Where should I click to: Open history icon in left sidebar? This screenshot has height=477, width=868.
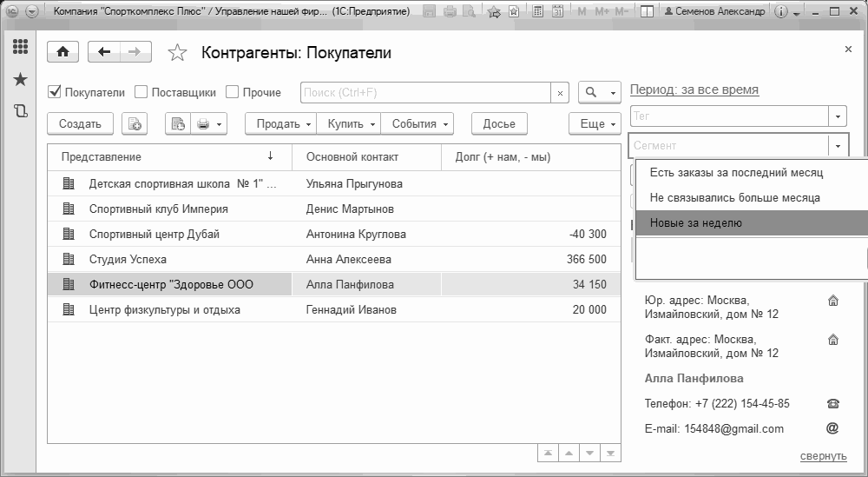[20, 110]
